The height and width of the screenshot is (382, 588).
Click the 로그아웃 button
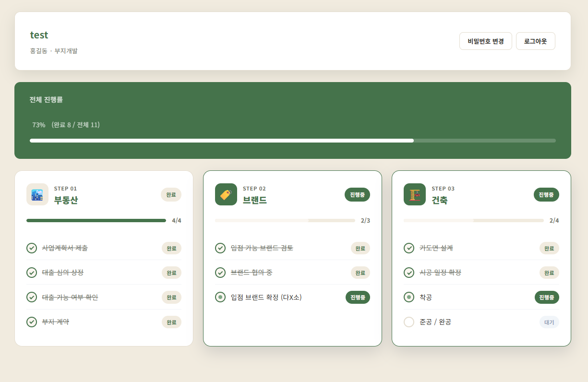pyautogui.click(x=536, y=41)
